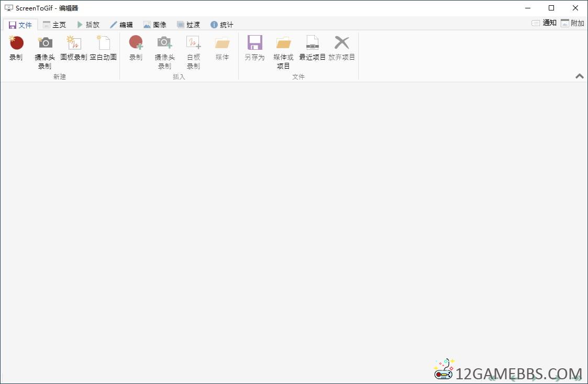This screenshot has width=588, height=384.
Task: Click the 附加 button at top right
Action: pyautogui.click(x=572, y=23)
